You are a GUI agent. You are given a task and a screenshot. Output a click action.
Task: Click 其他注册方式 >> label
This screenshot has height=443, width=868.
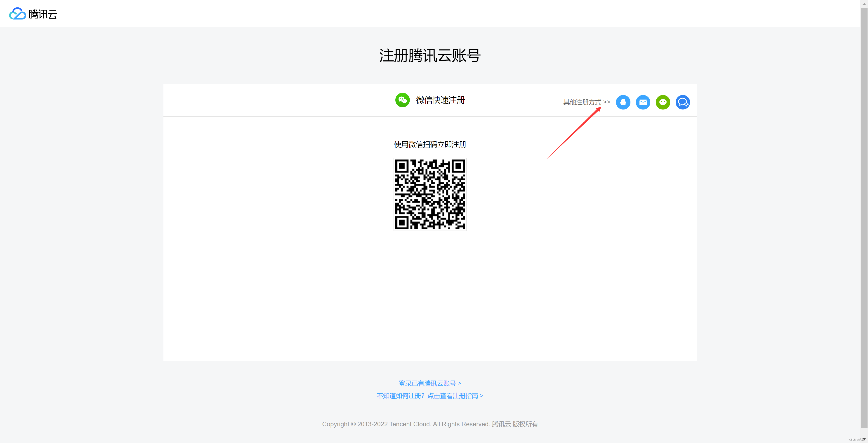587,102
